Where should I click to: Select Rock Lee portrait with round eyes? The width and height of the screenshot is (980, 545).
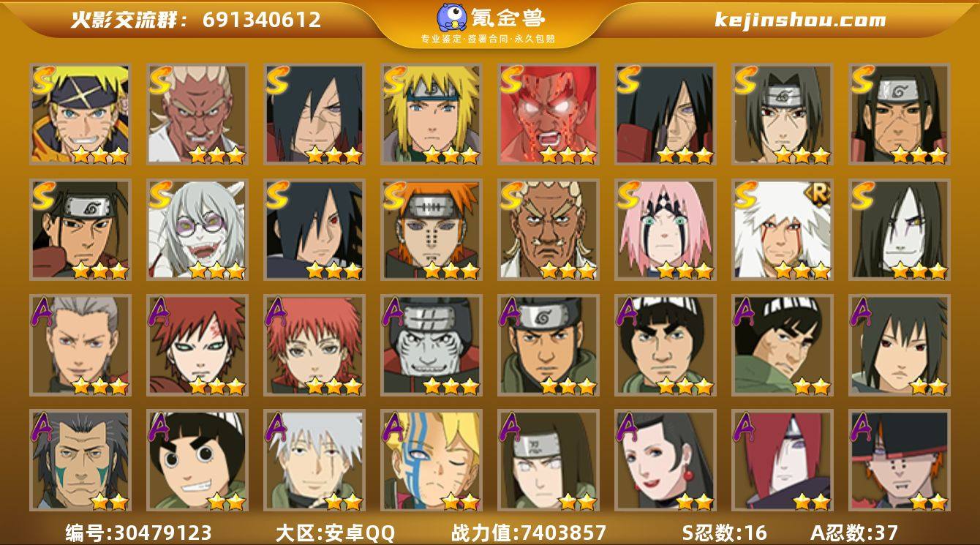197,460
